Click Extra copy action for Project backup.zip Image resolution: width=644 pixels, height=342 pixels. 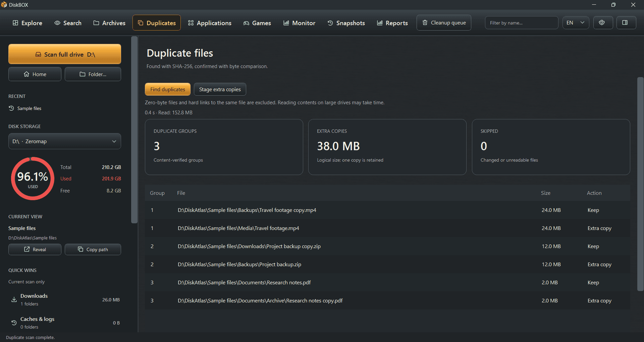(x=600, y=265)
